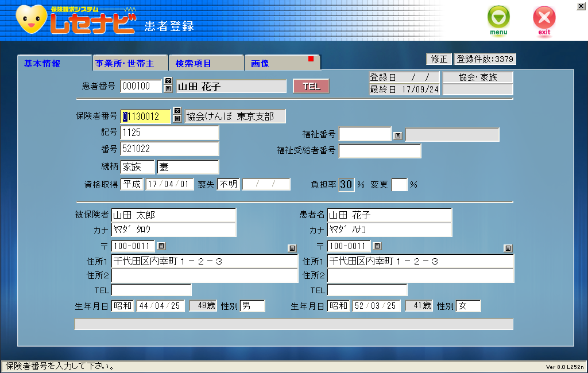The image size is (588, 373).
Task: Click the camera icon beside patient number
Action: point(168,81)
